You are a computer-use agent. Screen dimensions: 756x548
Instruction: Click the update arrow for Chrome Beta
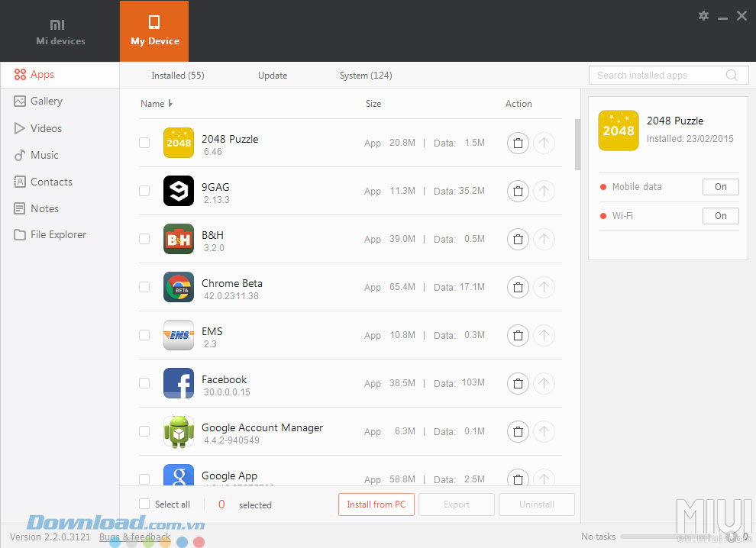544,288
